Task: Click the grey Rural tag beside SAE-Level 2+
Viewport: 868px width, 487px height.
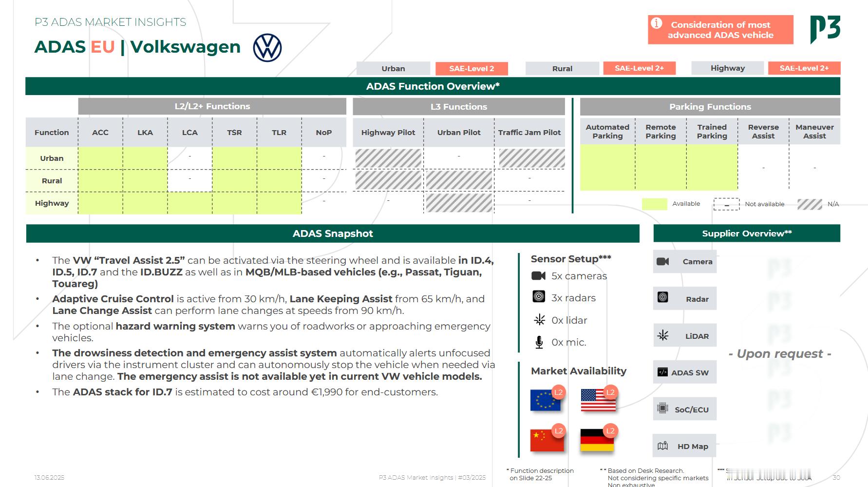Action: (562, 68)
